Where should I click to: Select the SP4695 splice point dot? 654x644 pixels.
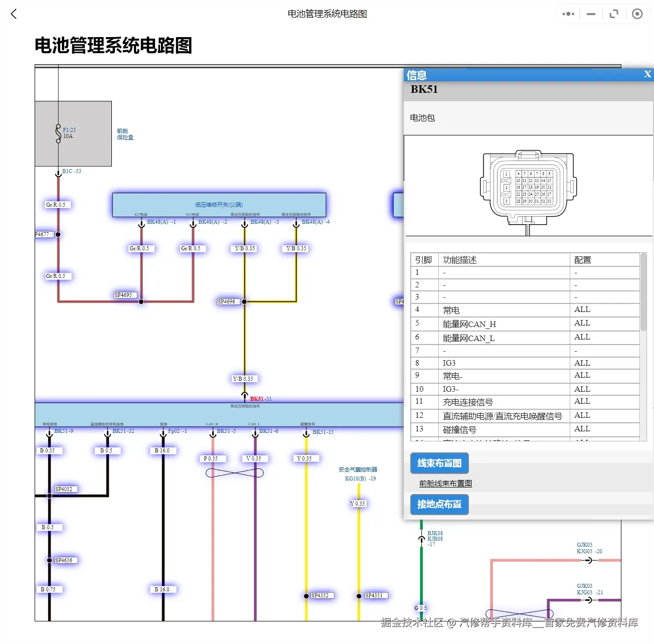[x=141, y=301]
